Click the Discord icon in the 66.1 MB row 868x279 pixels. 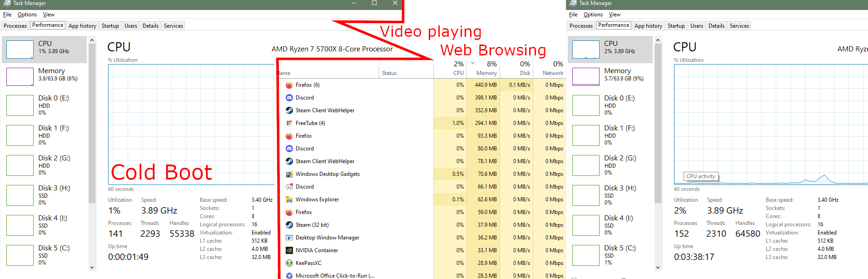pyautogui.click(x=289, y=187)
